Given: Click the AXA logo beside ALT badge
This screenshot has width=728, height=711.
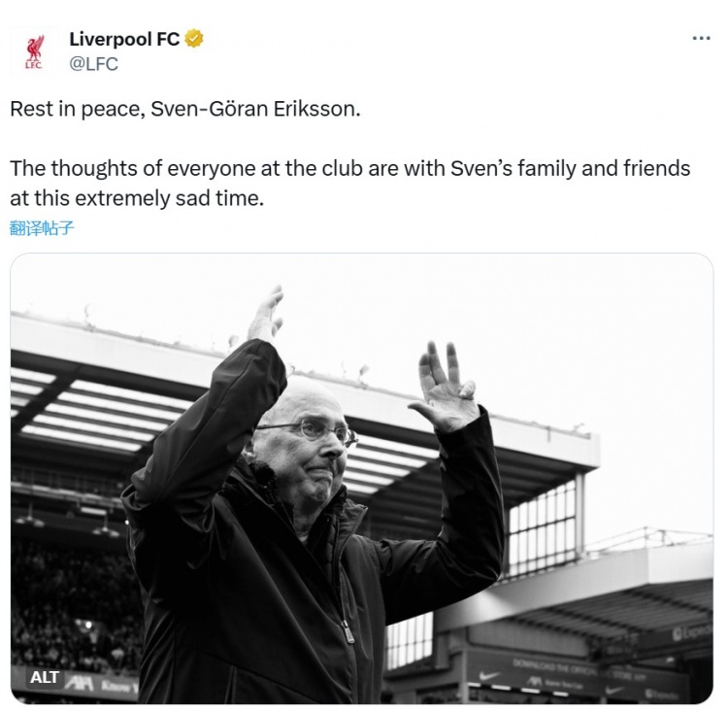Looking at the screenshot, I should pos(82,684).
